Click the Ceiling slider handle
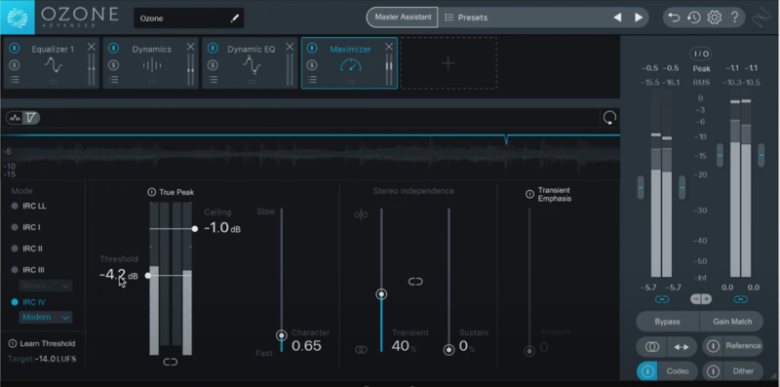780x387 pixels. coord(195,229)
